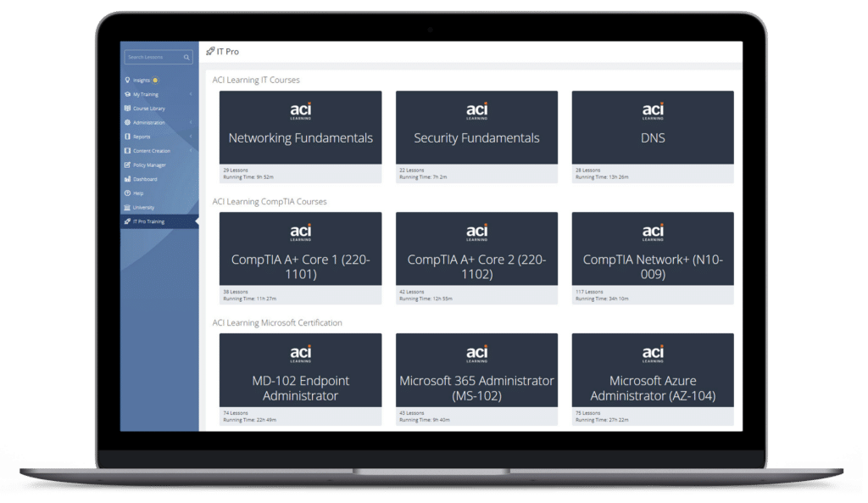The width and height of the screenshot is (868, 503).
Task: Click the yellow notification dot beside Insights
Action: [156, 80]
